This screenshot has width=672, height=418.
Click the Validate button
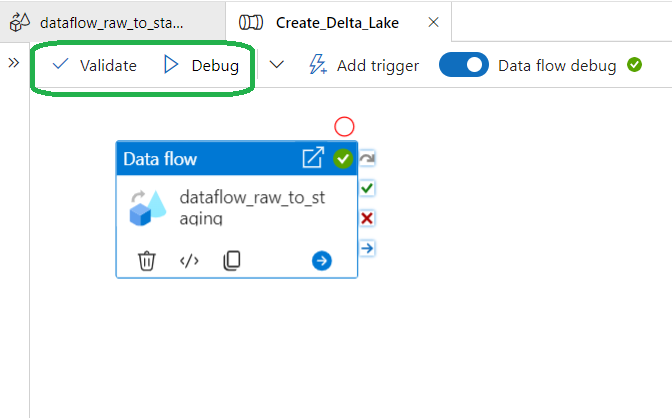click(94, 65)
